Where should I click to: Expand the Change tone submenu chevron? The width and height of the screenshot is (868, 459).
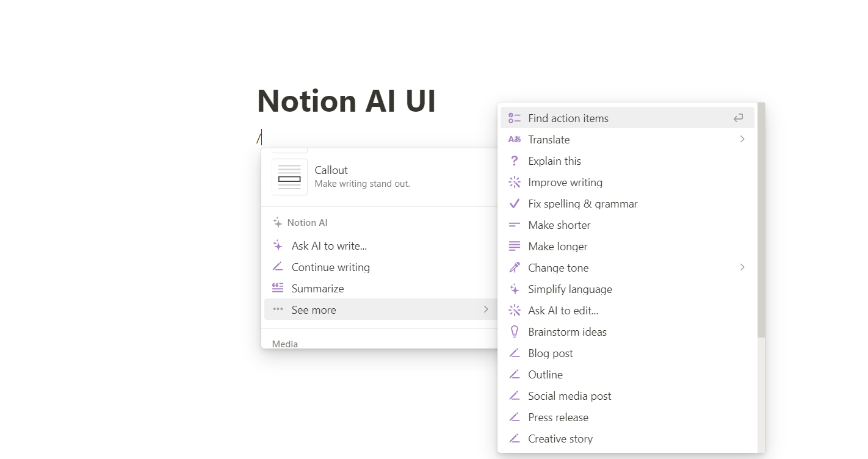(742, 267)
